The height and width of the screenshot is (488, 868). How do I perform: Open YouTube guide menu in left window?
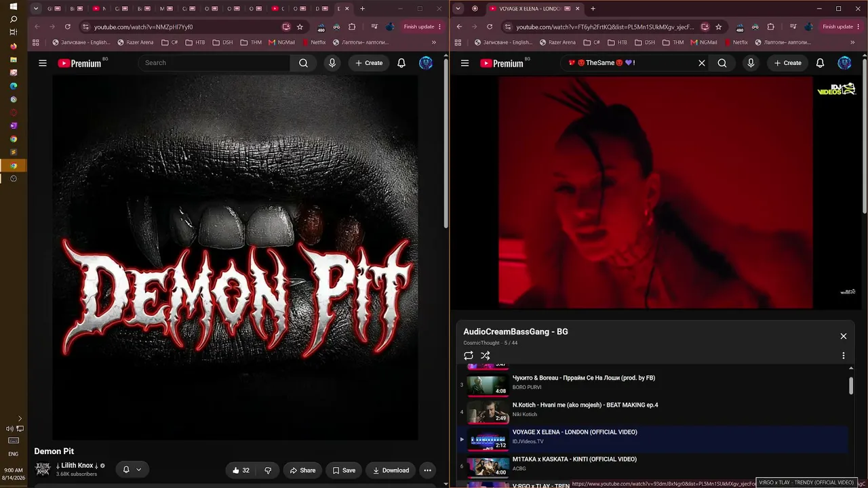click(x=43, y=63)
